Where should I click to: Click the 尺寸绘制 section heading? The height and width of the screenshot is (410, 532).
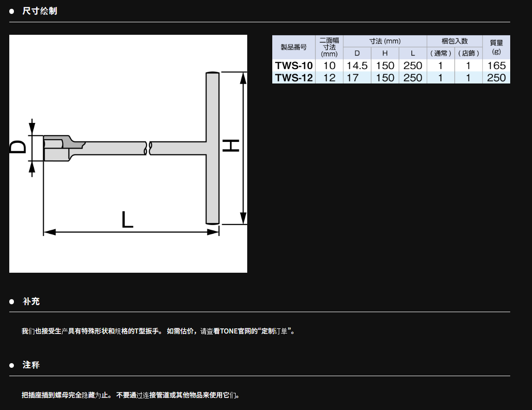40,11
